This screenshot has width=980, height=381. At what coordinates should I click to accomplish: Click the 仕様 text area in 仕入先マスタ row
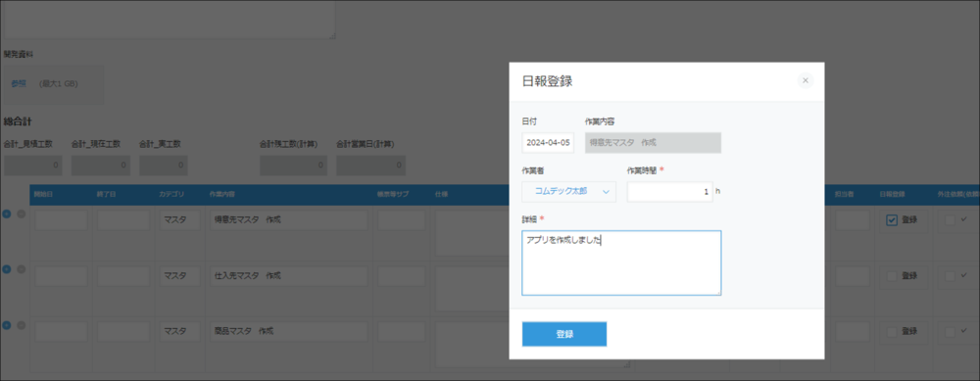click(472, 289)
